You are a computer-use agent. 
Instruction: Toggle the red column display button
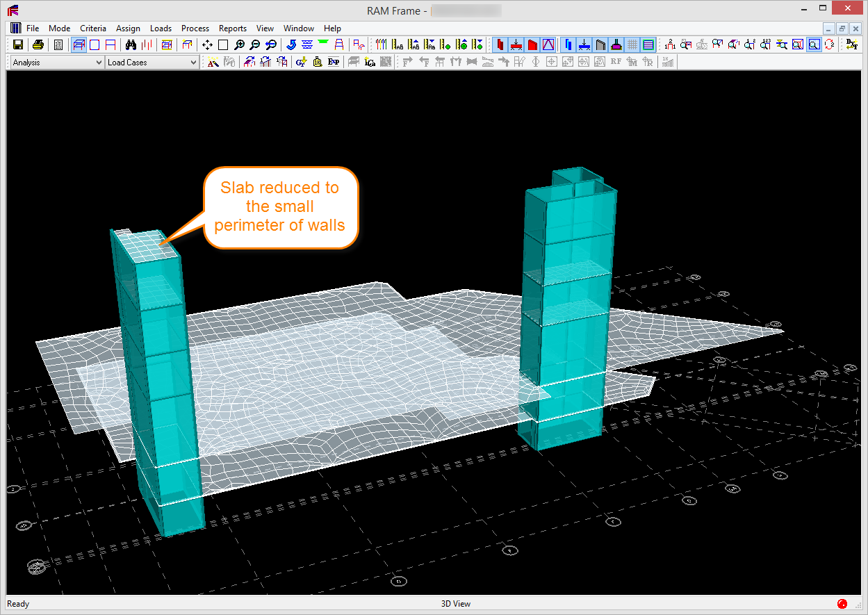tap(500, 44)
